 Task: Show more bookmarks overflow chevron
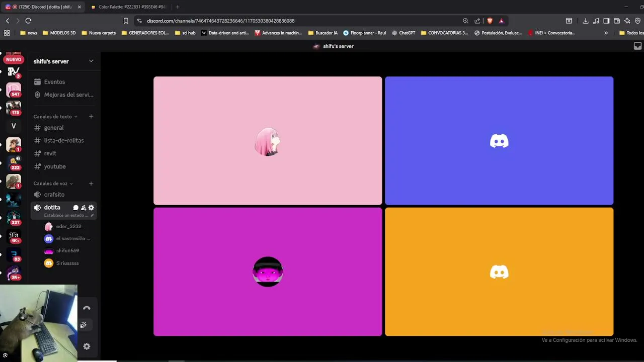click(x=606, y=33)
